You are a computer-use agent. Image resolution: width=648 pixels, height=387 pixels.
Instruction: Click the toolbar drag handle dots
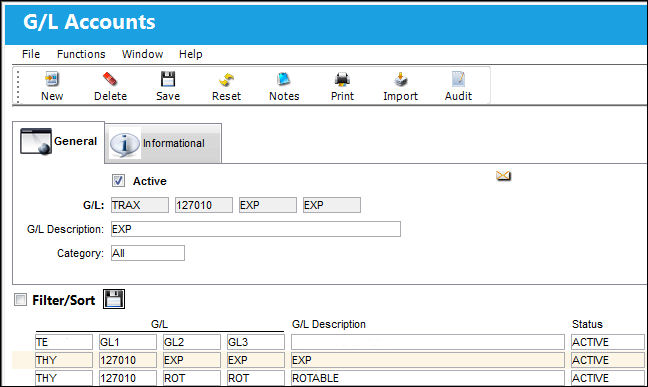tap(18, 86)
